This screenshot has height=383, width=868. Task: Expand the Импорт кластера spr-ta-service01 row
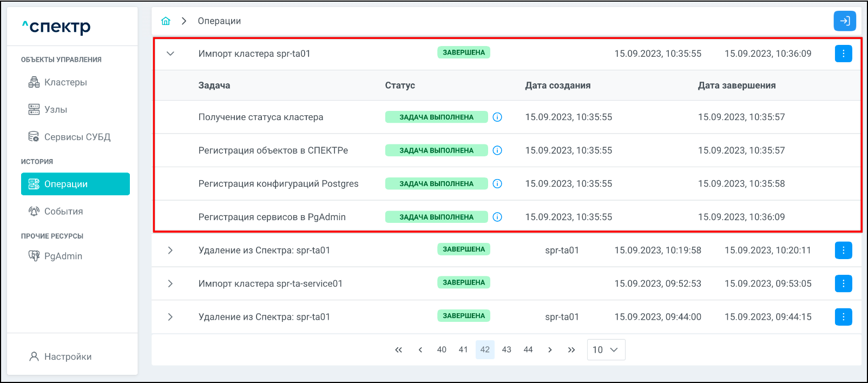[170, 283]
